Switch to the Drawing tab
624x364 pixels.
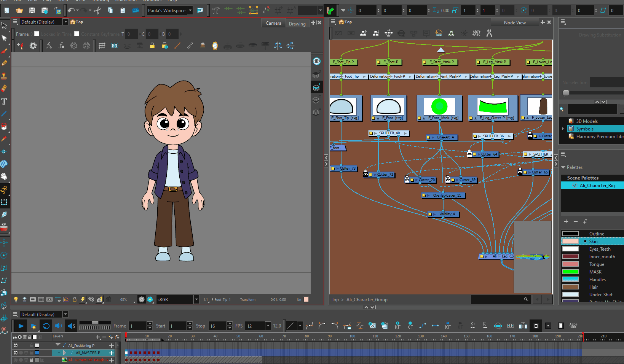[x=297, y=24]
